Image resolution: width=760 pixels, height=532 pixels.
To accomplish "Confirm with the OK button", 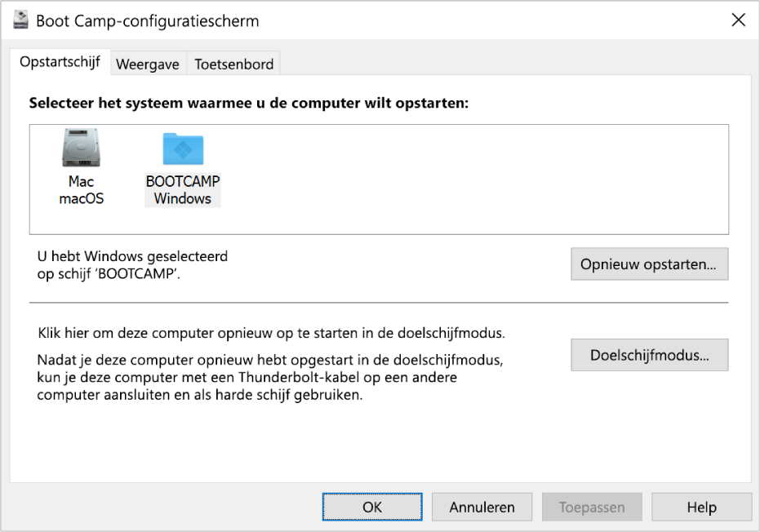I will tap(372, 507).
